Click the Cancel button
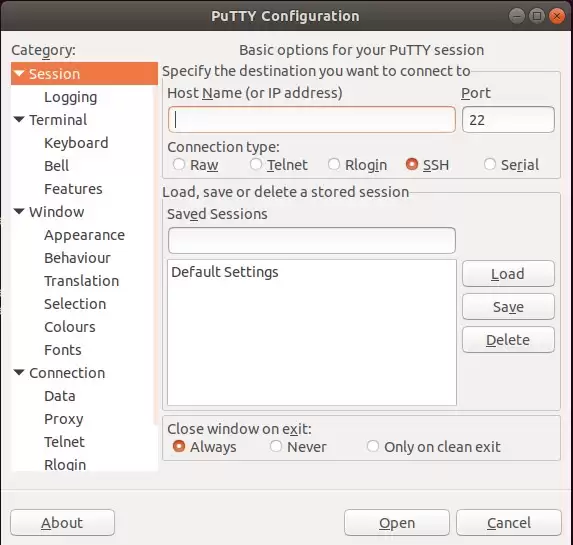This screenshot has height=545, width=573. pyautogui.click(x=509, y=523)
